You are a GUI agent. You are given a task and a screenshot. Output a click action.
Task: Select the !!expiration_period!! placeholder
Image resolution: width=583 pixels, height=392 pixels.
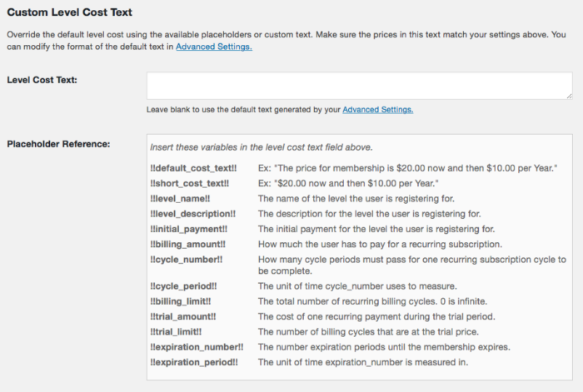tap(194, 363)
